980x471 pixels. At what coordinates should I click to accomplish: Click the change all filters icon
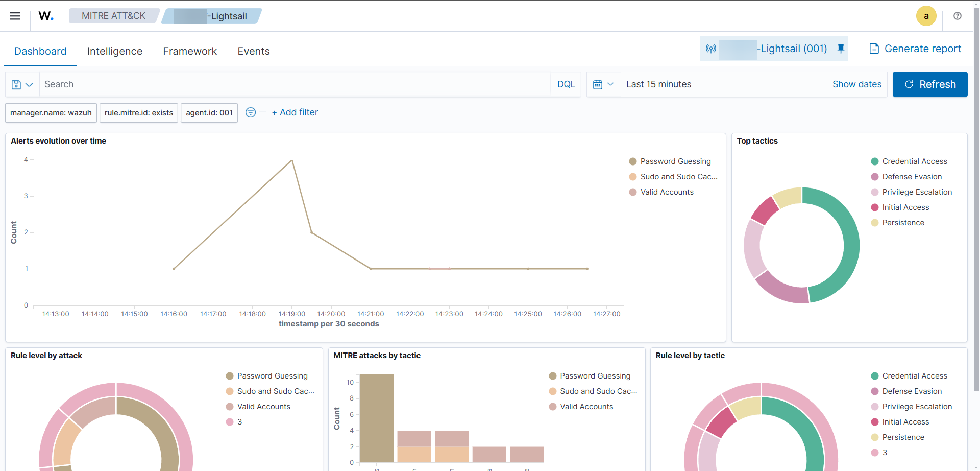[250, 112]
